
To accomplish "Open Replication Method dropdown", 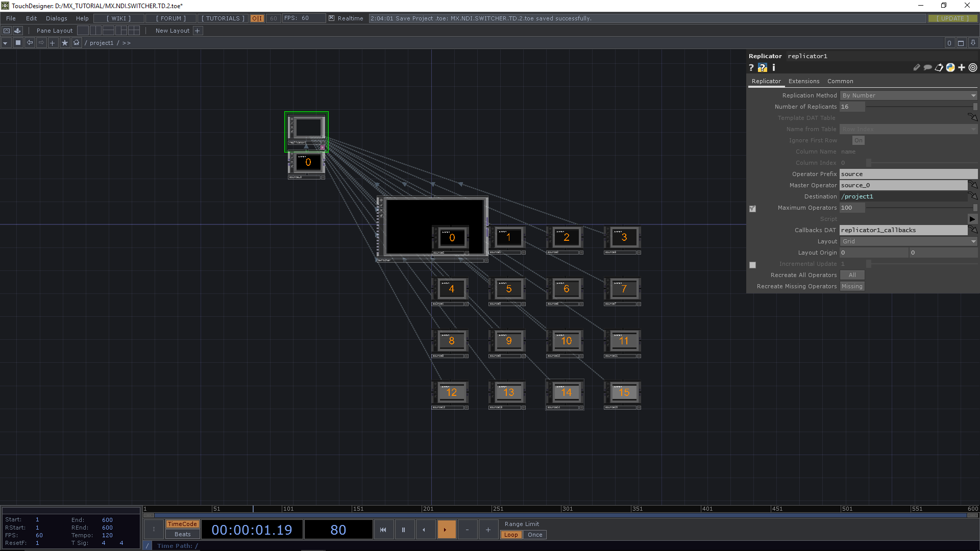I will pyautogui.click(x=909, y=95).
